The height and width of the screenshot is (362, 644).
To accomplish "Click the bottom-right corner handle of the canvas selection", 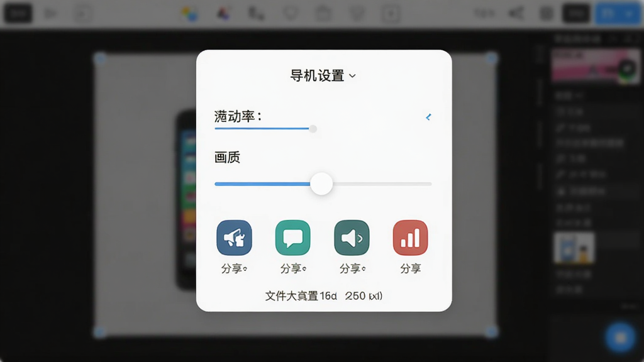I will [x=492, y=332].
